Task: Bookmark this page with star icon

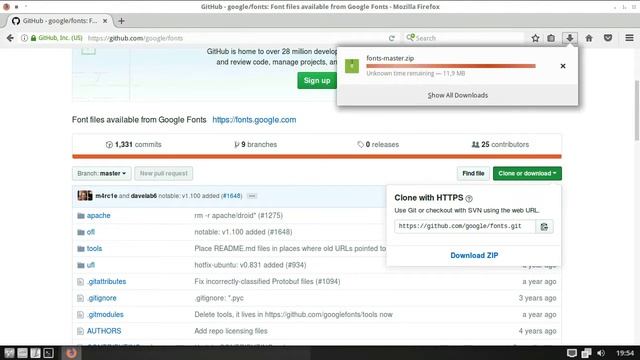Action: [535, 38]
